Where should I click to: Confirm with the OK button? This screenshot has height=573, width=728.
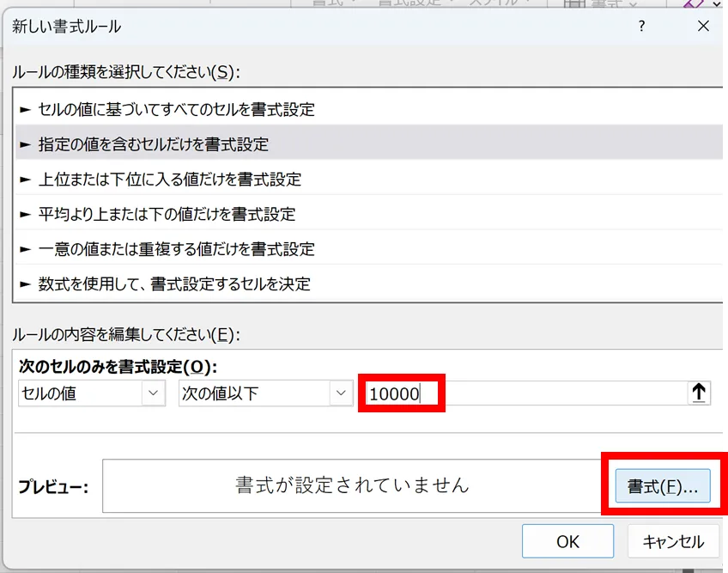(567, 542)
